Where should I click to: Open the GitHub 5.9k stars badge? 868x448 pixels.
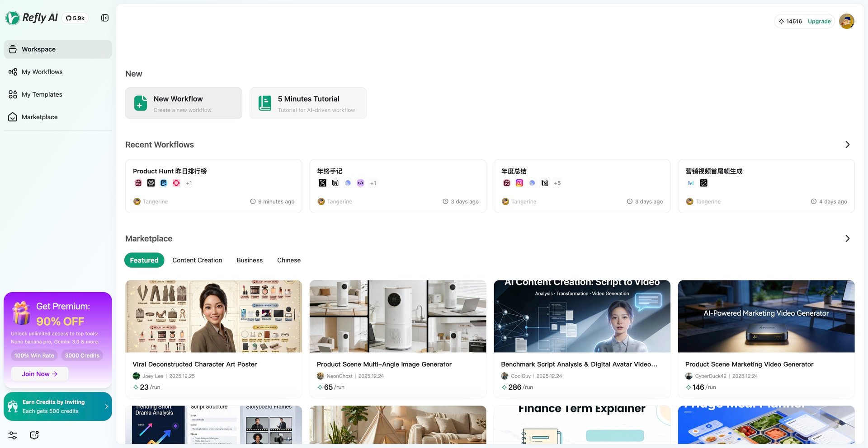(x=75, y=18)
